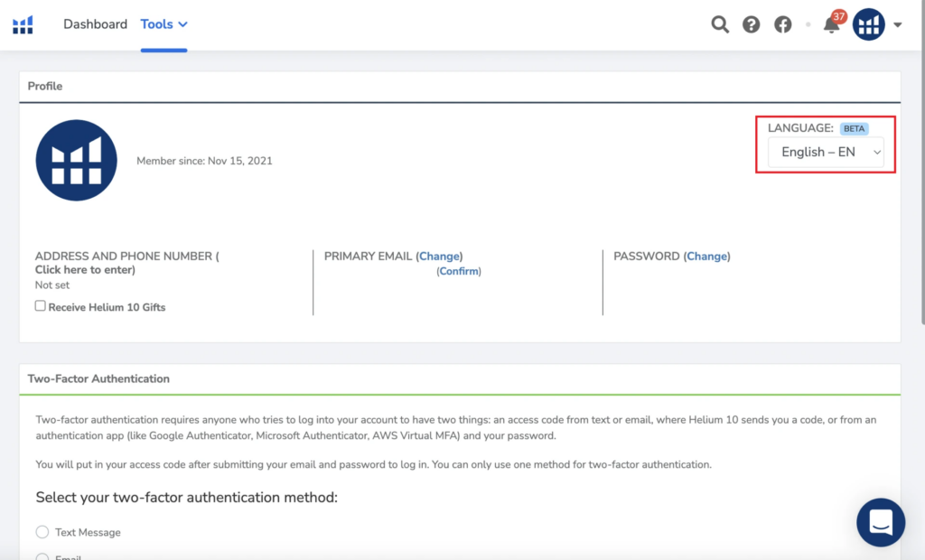
Task: Select Email authentication radio button
Action: (42, 556)
